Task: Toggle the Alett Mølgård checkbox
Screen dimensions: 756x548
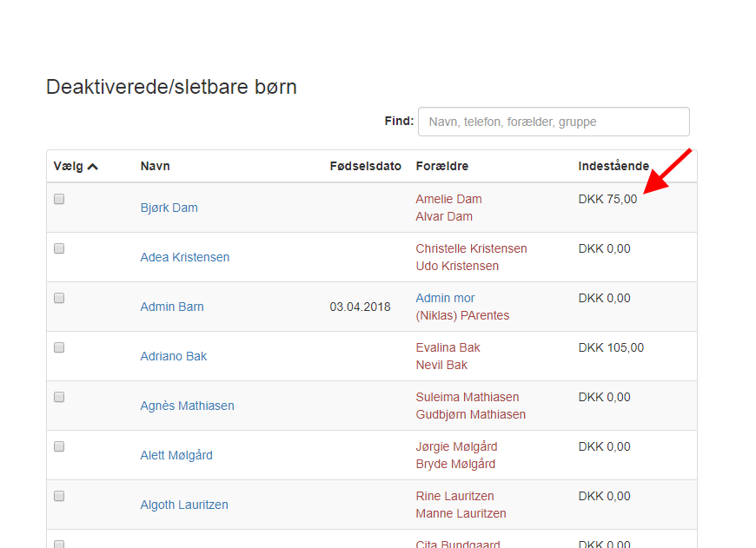Action: pyautogui.click(x=59, y=446)
